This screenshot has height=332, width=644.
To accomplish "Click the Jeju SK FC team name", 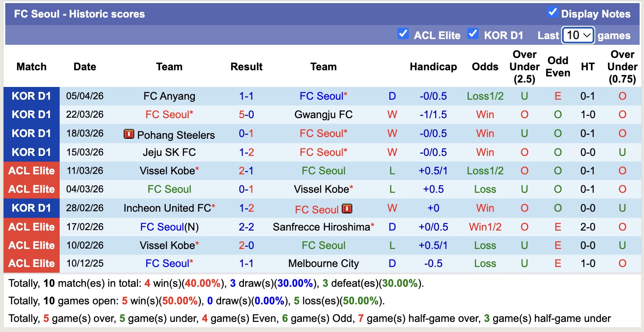I will pos(169,152).
